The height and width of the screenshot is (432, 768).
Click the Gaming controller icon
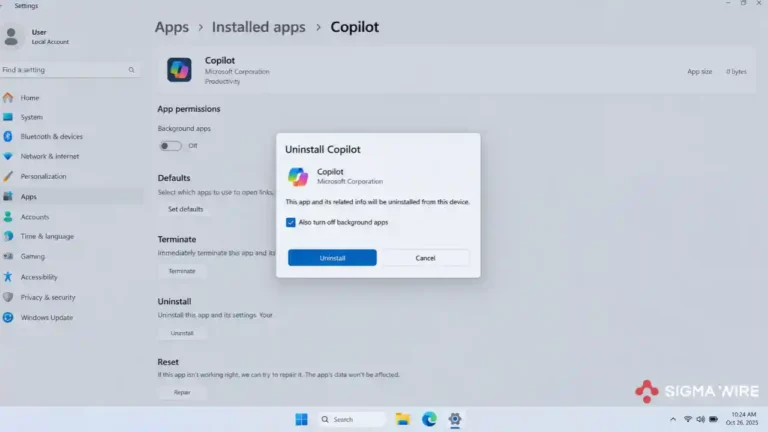coord(8,256)
